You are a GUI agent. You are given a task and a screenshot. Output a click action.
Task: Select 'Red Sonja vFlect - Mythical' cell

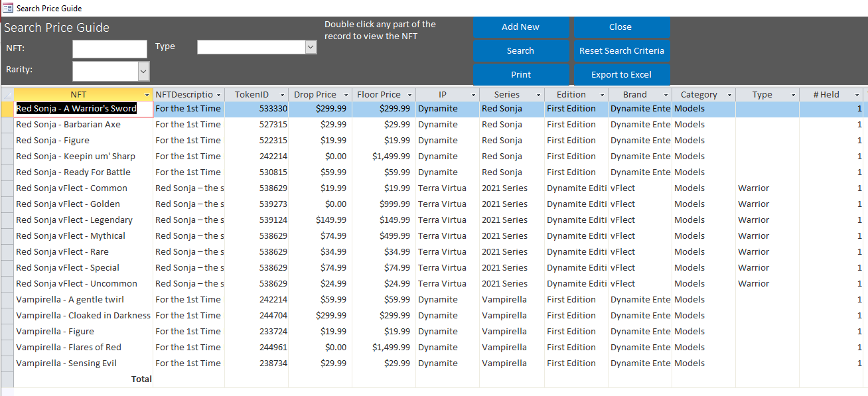click(x=84, y=236)
